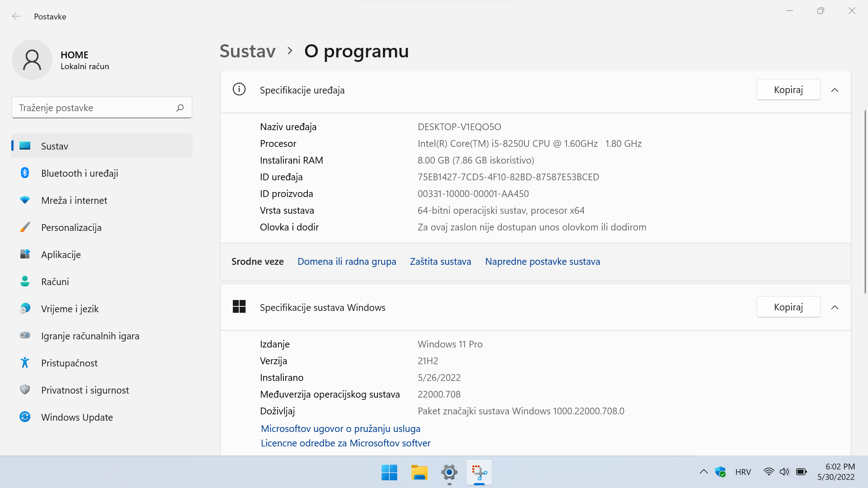This screenshot has width=868, height=488.
Task: Open the Personalizacija settings page
Action: 102,227
